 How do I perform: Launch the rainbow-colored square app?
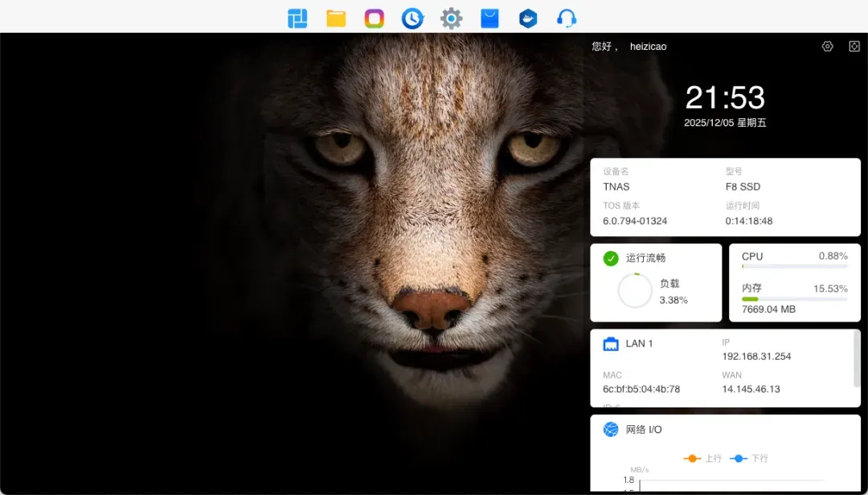374,18
